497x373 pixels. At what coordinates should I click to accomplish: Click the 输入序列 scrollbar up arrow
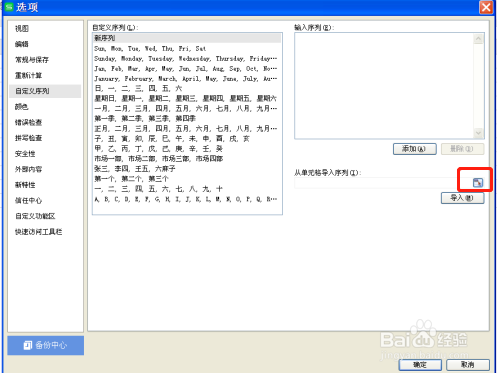coord(478,39)
